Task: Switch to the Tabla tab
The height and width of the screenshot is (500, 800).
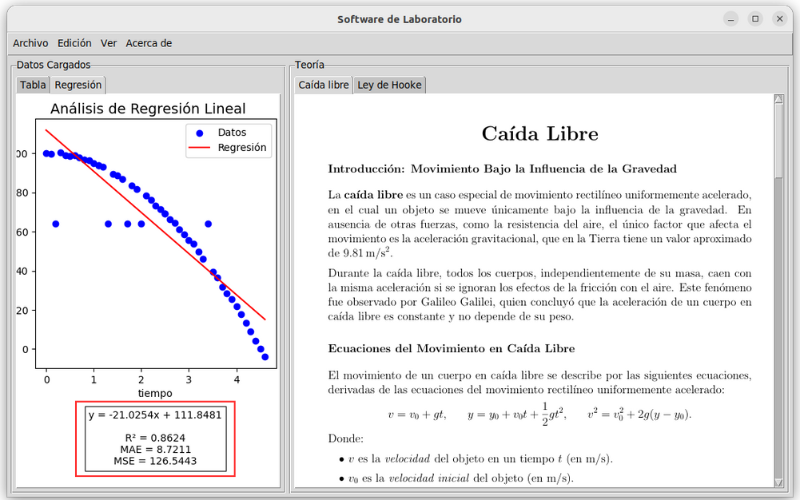Action: tap(33, 85)
